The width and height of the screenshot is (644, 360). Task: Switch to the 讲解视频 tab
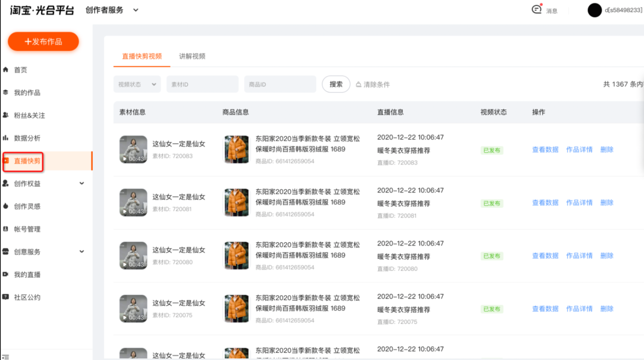[192, 56]
